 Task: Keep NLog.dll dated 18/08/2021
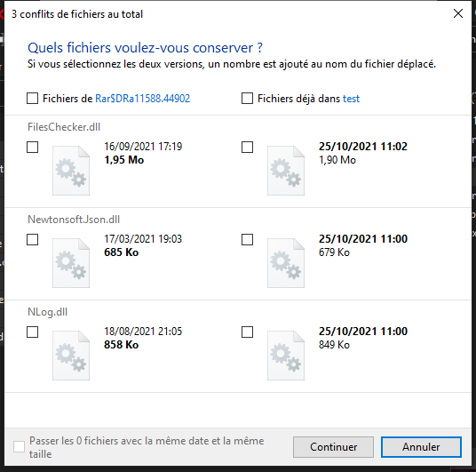[33, 332]
